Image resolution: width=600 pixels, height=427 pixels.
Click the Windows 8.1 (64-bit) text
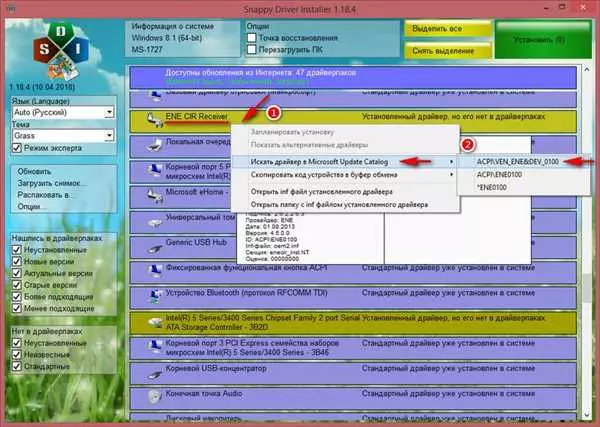[x=166, y=38]
